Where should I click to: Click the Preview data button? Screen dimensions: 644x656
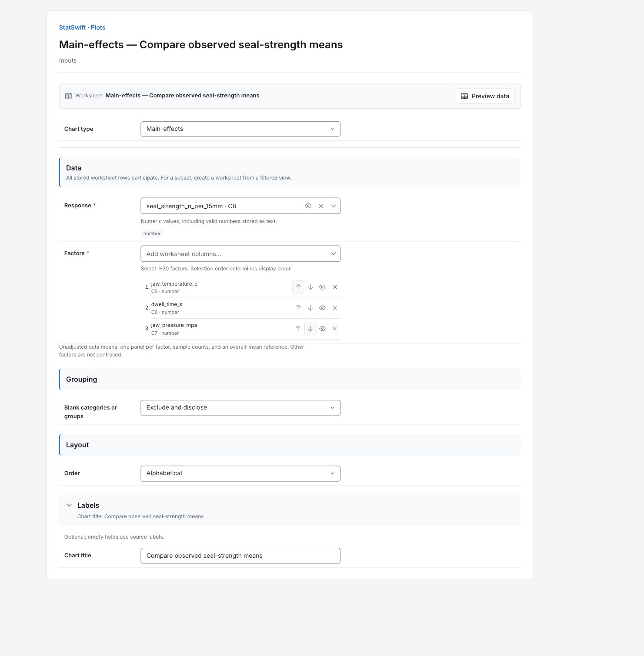tap(485, 96)
